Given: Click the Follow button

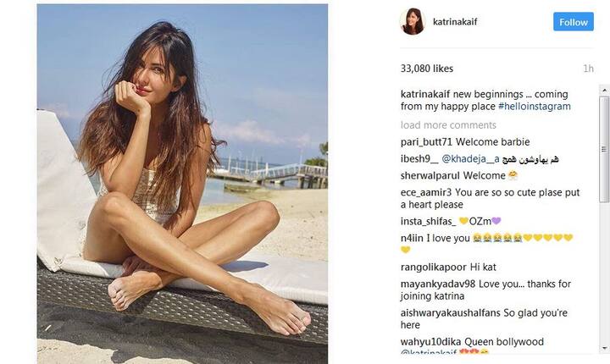Looking at the screenshot, I should pos(574,22).
